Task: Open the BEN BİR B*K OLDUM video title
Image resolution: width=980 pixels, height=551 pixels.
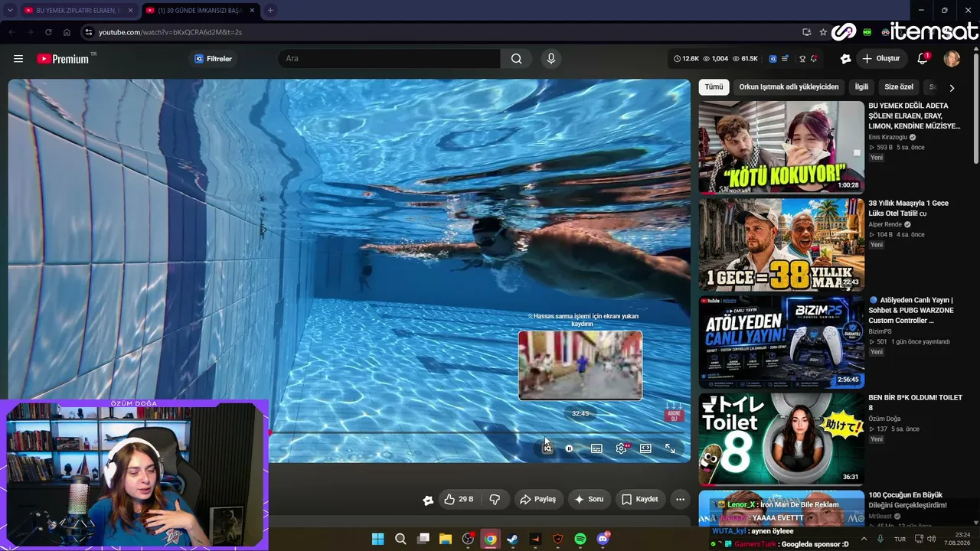Action: [915, 403]
